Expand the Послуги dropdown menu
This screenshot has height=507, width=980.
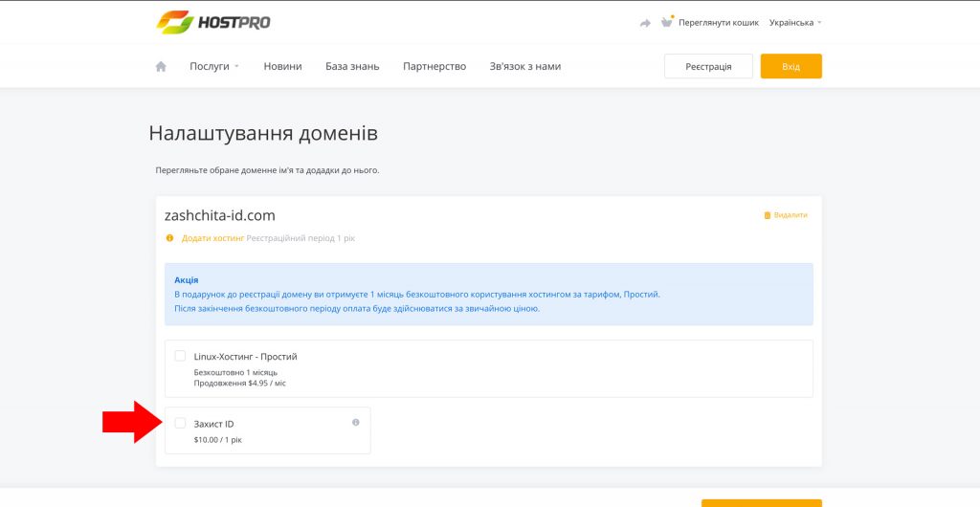214,66
